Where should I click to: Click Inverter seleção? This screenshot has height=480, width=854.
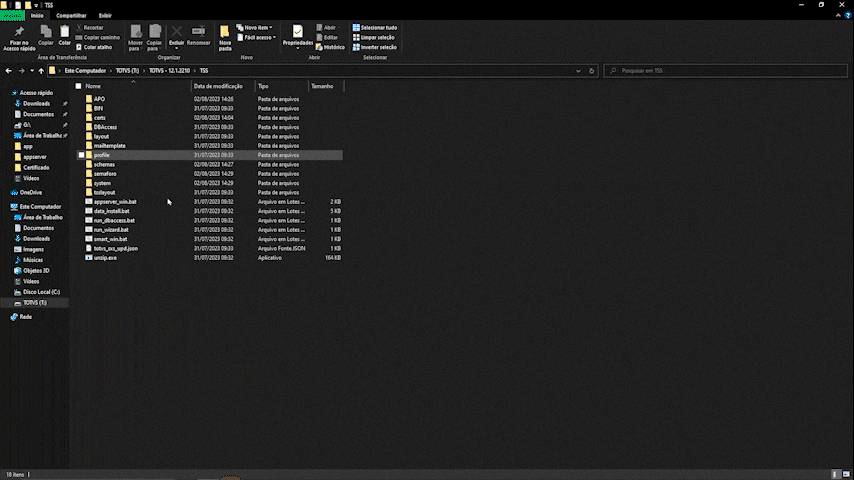(x=375, y=47)
